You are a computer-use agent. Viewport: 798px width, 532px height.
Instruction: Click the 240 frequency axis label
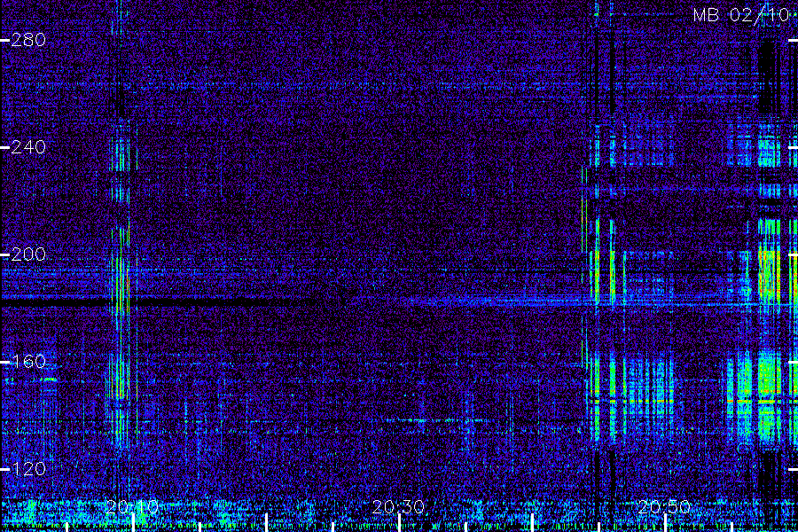[x=28, y=147]
